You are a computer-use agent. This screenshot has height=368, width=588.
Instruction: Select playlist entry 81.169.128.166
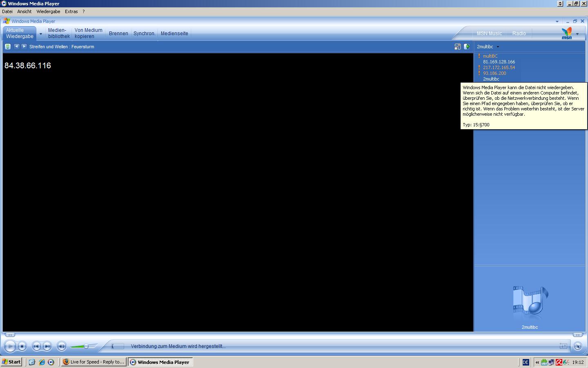tap(499, 62)
